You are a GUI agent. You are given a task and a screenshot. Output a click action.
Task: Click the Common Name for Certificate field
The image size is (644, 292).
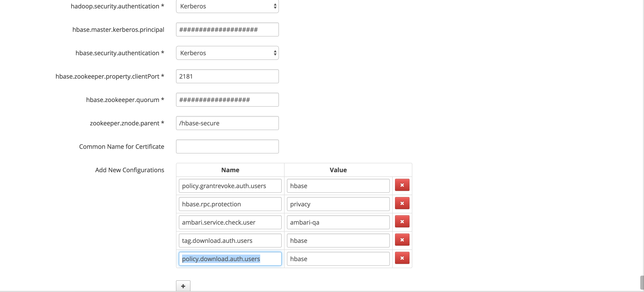[227, 146]
